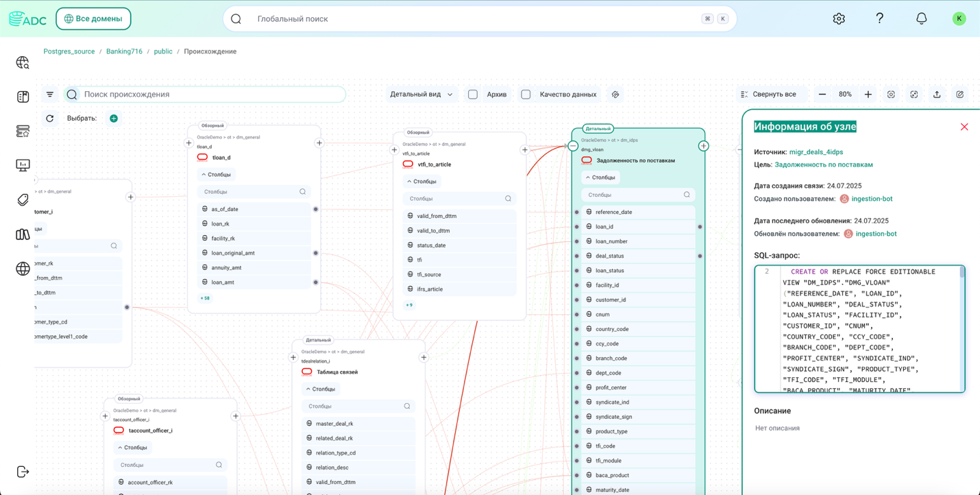Select master_deal_rk column in Таблица связей

pos(358,424)
